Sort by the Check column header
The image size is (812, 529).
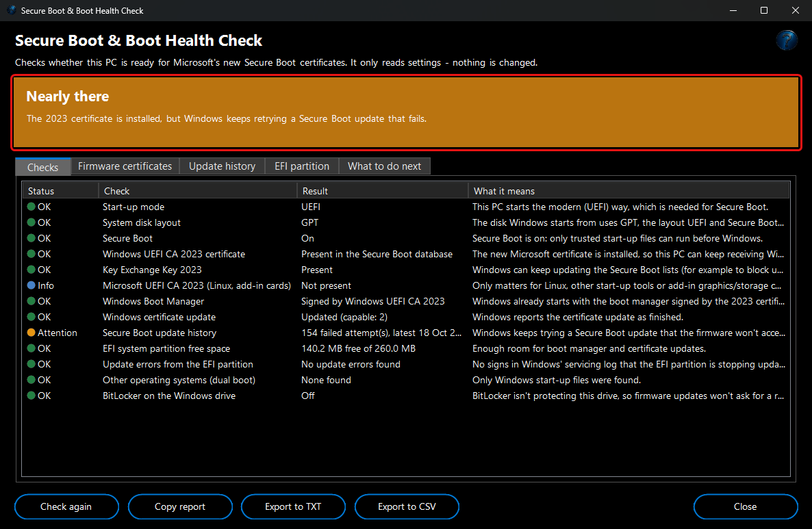[x=198, y=191]
